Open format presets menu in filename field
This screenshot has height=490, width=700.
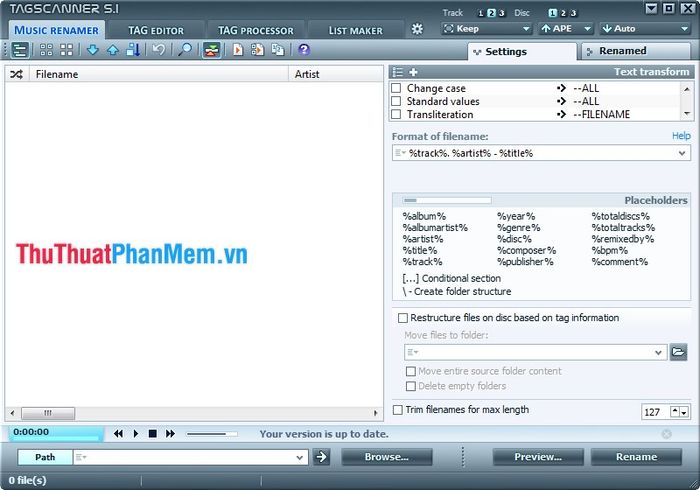[400, 153]
